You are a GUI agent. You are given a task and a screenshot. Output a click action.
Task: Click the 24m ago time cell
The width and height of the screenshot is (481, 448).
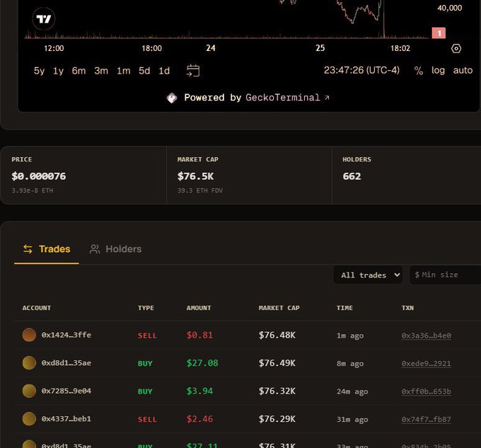(x=352, y=391)
